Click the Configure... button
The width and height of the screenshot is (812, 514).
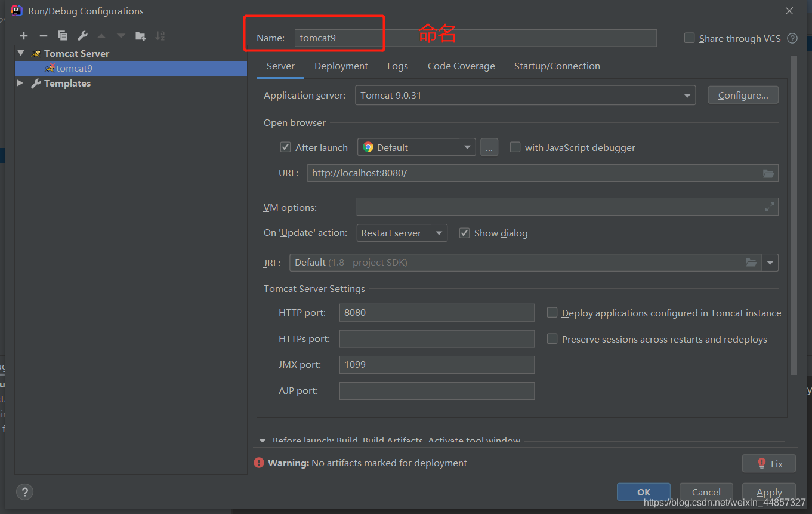743,96
